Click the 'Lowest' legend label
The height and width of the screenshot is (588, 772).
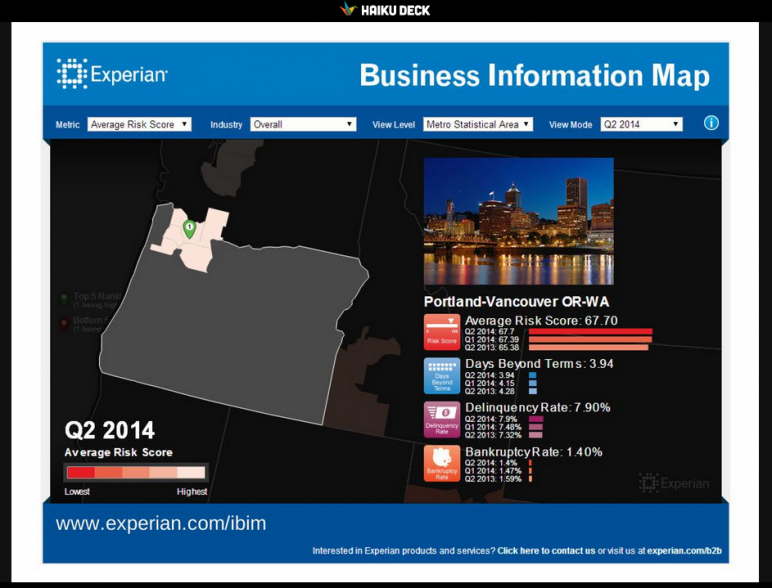tap(77, 491)
